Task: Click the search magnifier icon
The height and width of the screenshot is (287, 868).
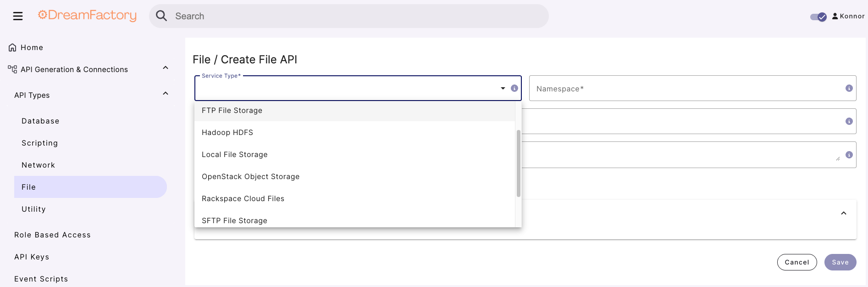Action: [x=161, y=16]
